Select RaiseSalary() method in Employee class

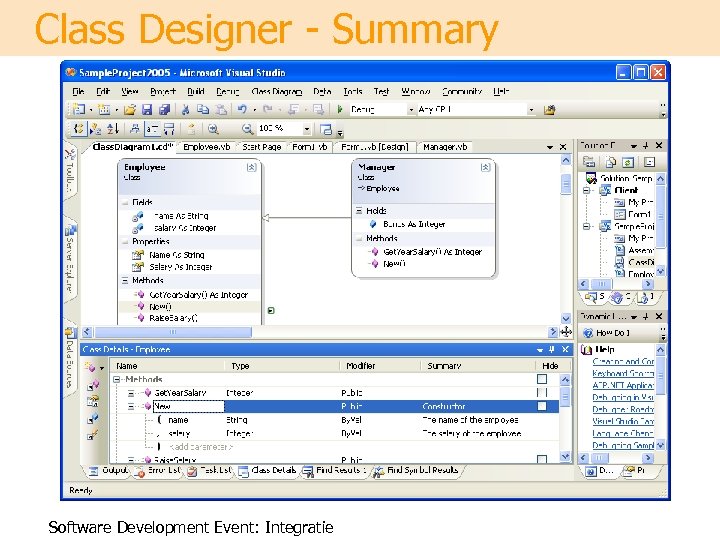click(173, 318)
